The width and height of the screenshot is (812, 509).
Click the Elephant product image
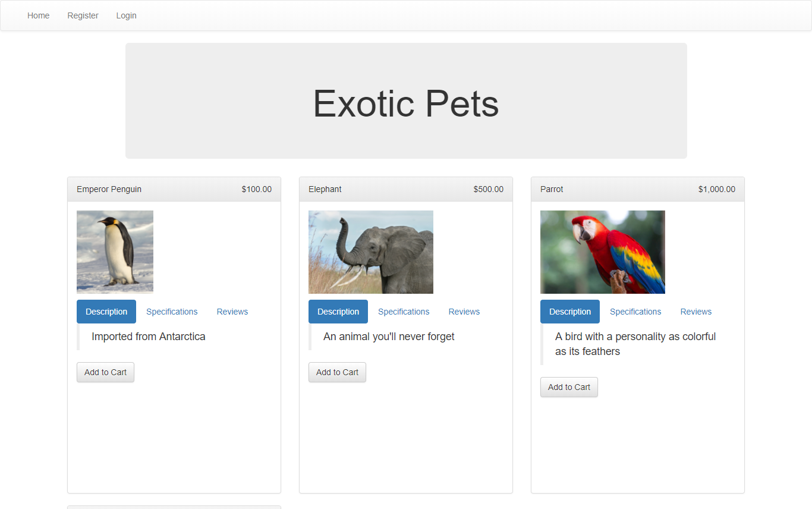pyautogui.click(x=370, y=252)
